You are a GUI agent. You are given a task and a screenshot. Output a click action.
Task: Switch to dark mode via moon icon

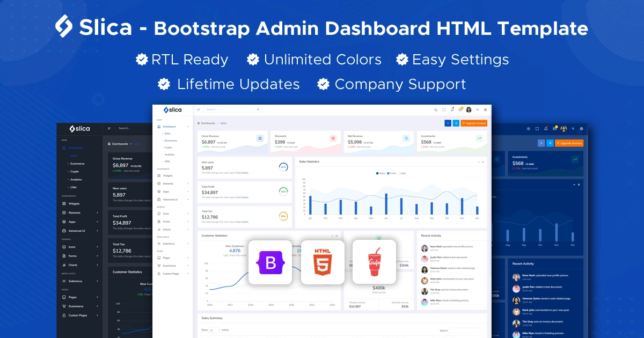tap(436, 109)
